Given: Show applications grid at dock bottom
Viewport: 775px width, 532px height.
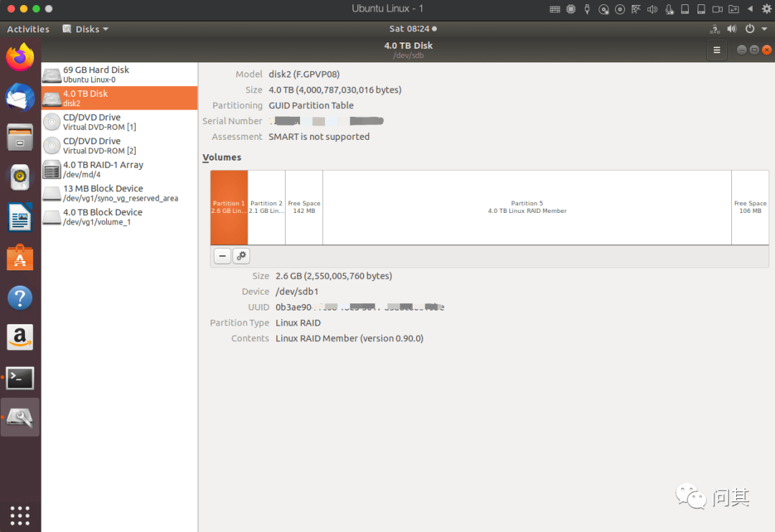Looking at the screenshot, I should [x=20, y=516].
